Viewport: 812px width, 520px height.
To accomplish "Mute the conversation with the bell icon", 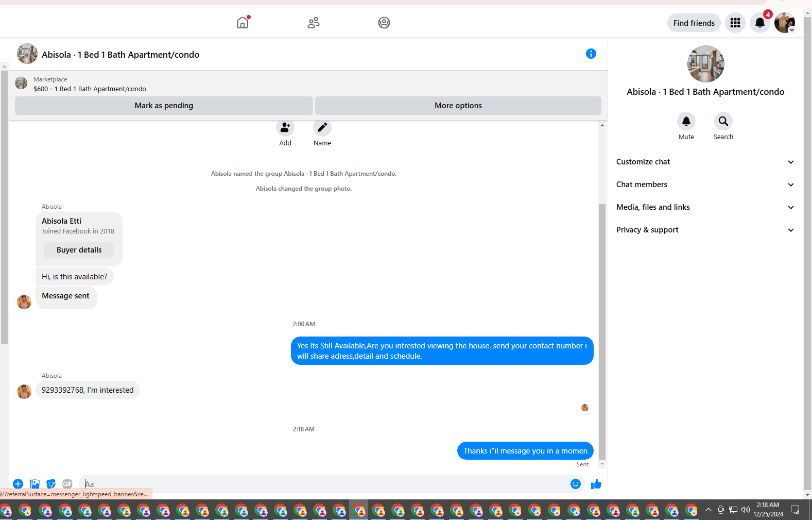I will tap(686, 121).
